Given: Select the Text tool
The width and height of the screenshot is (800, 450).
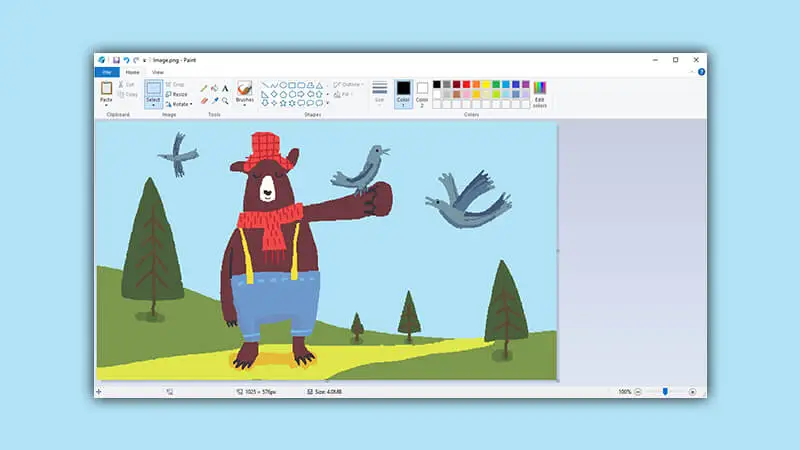Looking at the screenshot, I should [x=225, y=88].
